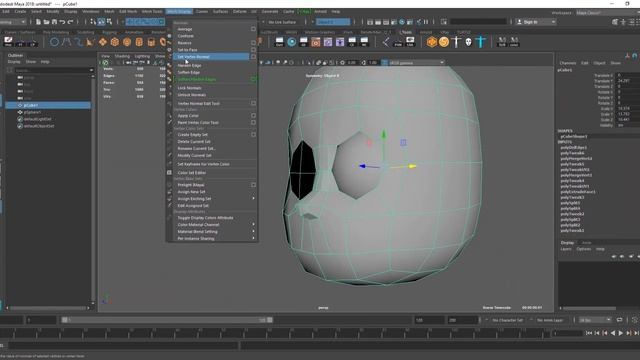640x360 pixels.
Task: Click the Outliner search field
Action: click(x=54, y=70)
